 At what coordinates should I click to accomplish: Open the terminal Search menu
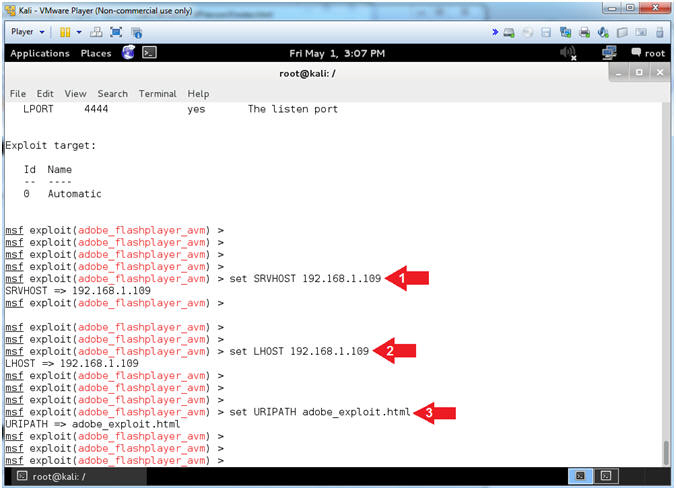click(x=113, y=94)
